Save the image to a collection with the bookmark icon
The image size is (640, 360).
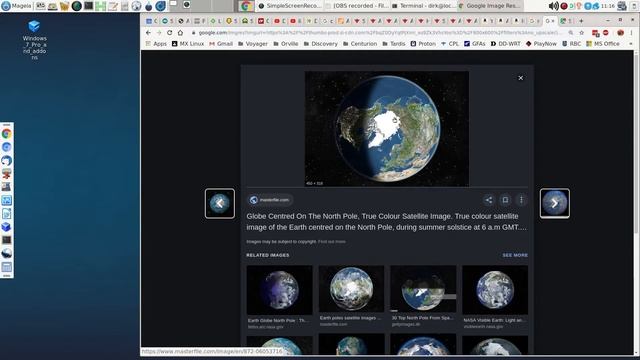(x=505, y=200)
